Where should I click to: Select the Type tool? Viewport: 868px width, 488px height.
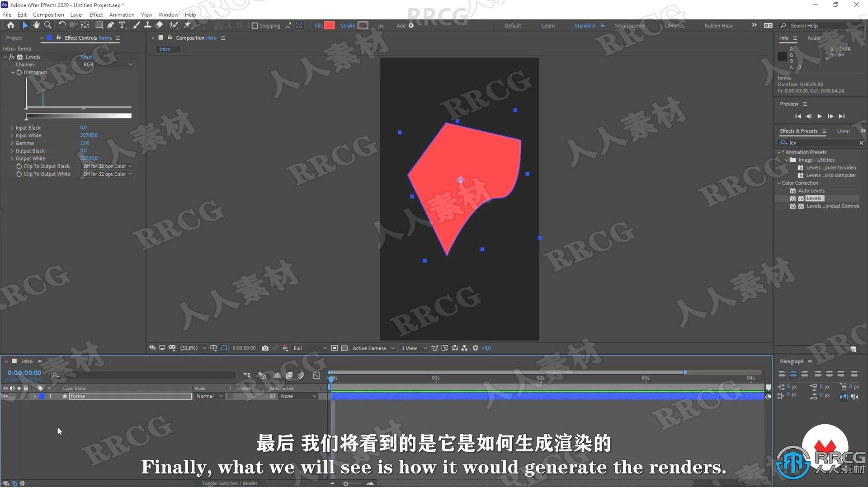point(123,25)
